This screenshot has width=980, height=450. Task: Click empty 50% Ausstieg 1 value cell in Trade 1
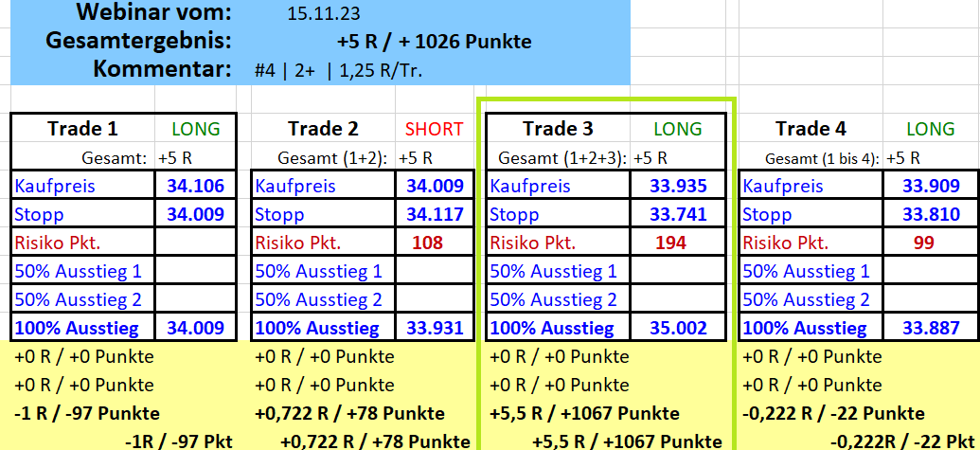[x=195, y=272]
